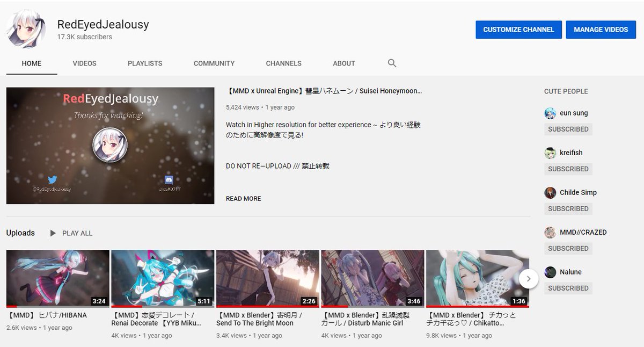644x347 pixels.
Task: Click Nalune channel avatar
Action: (550, 272)
